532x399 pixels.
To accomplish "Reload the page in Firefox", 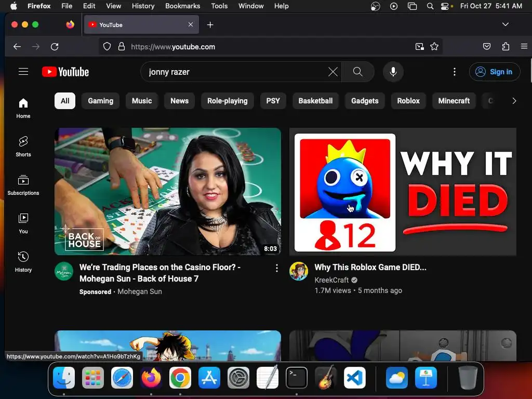I will point(55,46).
